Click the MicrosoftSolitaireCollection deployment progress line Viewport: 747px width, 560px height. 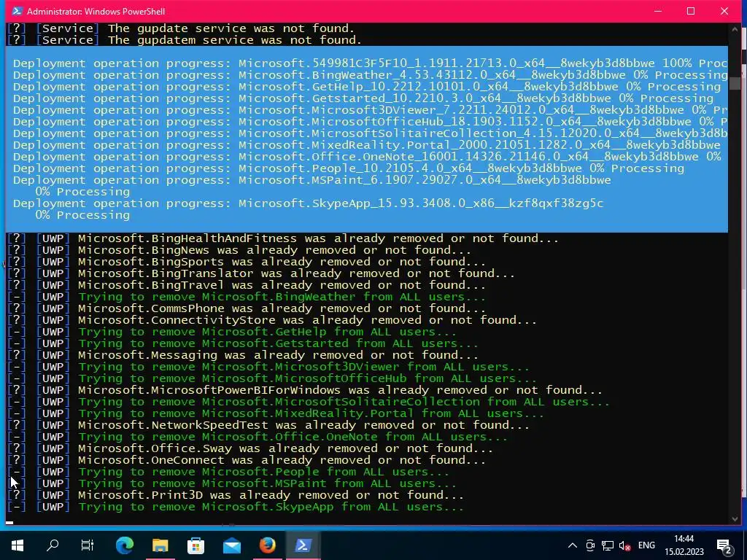click(370, 133)
